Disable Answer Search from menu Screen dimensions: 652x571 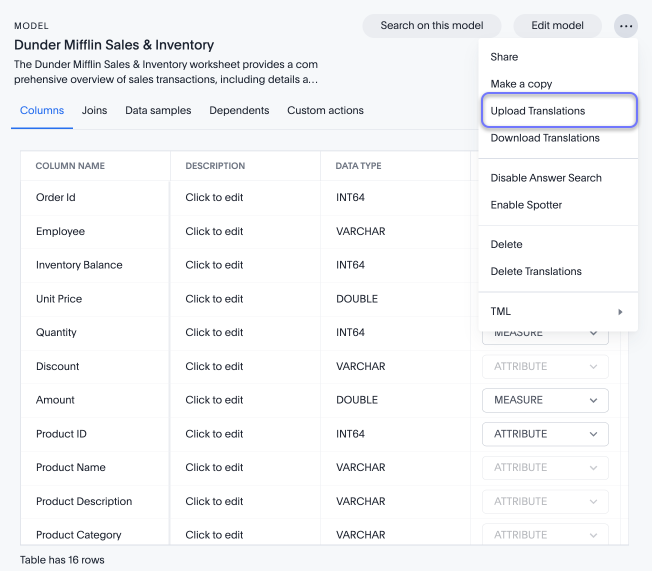pyautogui.click(x=546, y=178)
